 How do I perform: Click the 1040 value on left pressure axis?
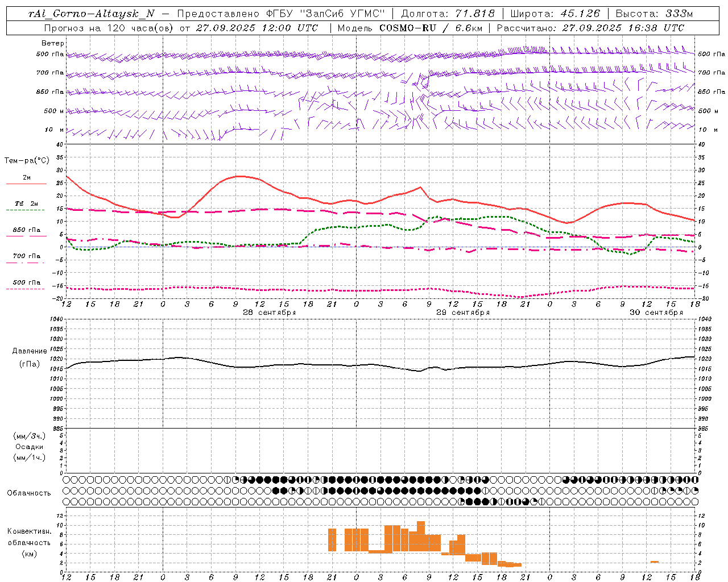coord(55,319)
